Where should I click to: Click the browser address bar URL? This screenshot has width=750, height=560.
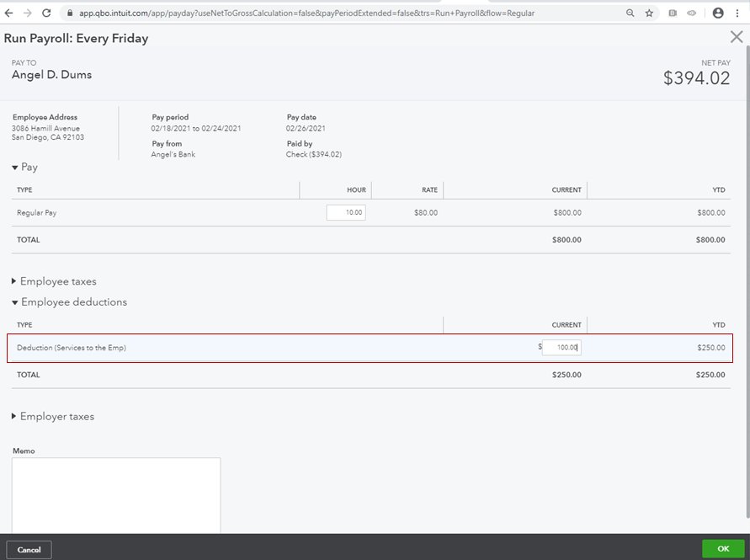tap(306, 13)
